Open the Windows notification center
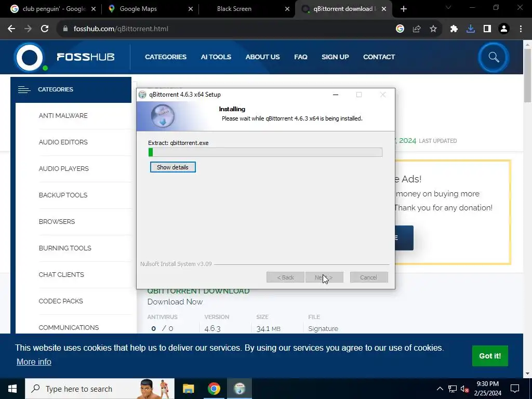 515,389
